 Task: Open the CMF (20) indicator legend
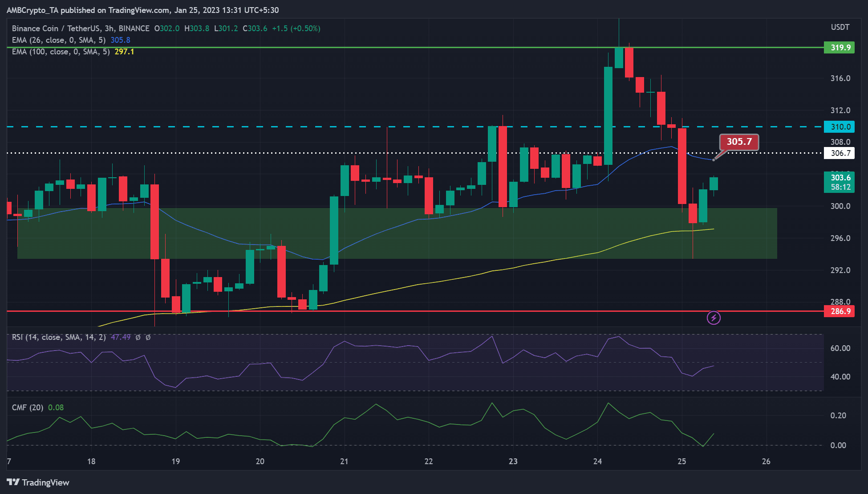pyautogui.click(x=38, y=408)
